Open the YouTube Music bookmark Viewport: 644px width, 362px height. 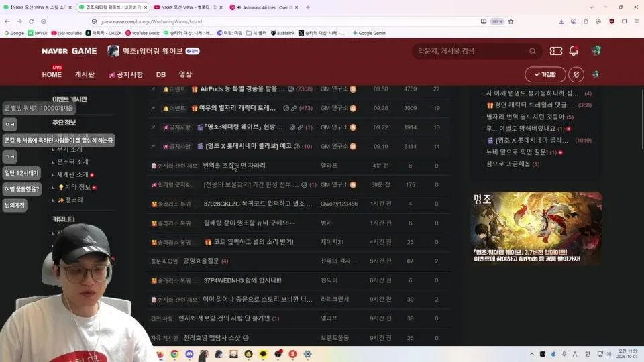point(142,33)
